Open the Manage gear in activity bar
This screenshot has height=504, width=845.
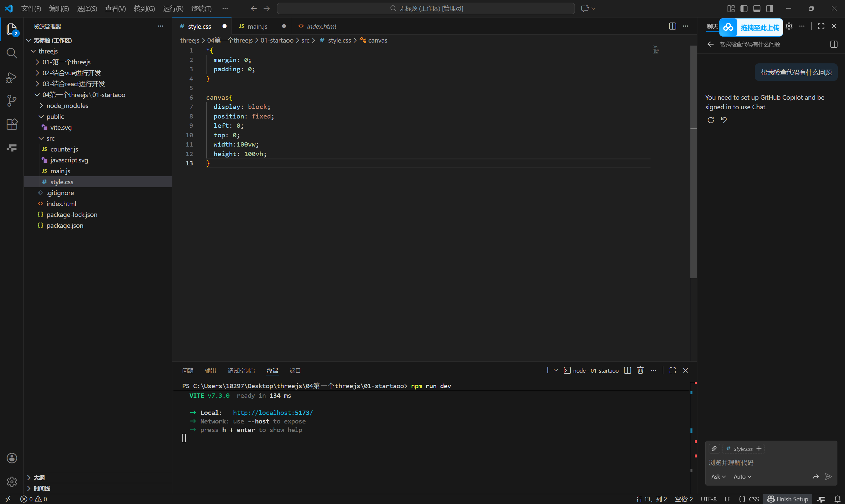(12, 482)
